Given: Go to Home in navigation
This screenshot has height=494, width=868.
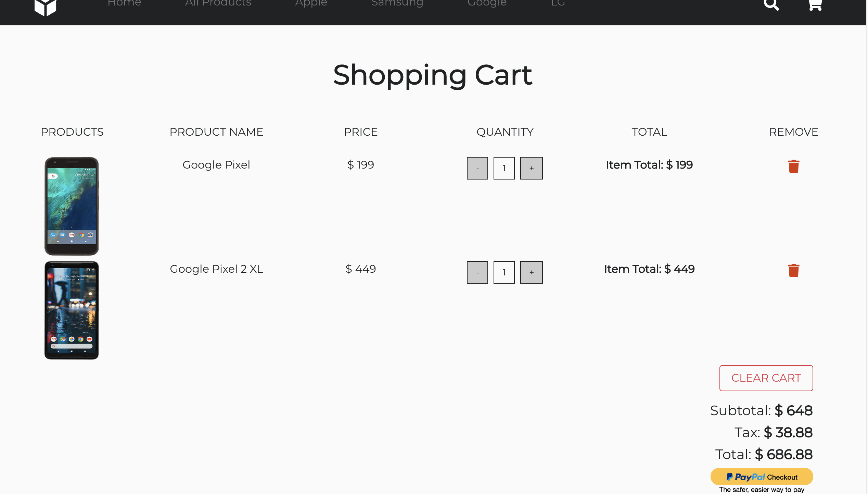Looking at the screenshot, I should point(124,3).
